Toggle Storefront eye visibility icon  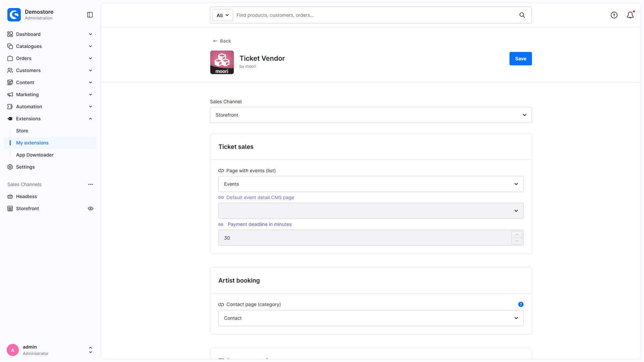[91, 208]
